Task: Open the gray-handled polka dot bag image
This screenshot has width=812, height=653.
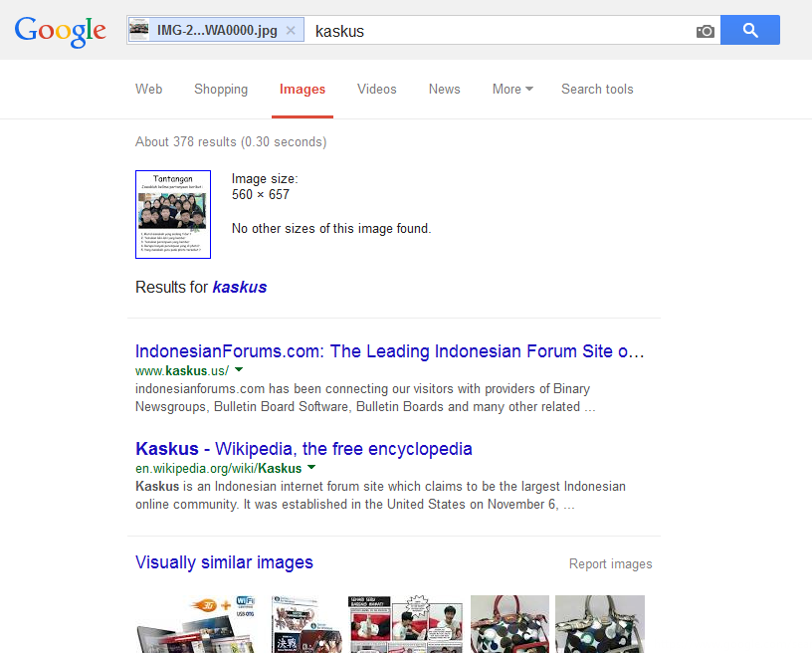Action: click(x=600, y=624)
